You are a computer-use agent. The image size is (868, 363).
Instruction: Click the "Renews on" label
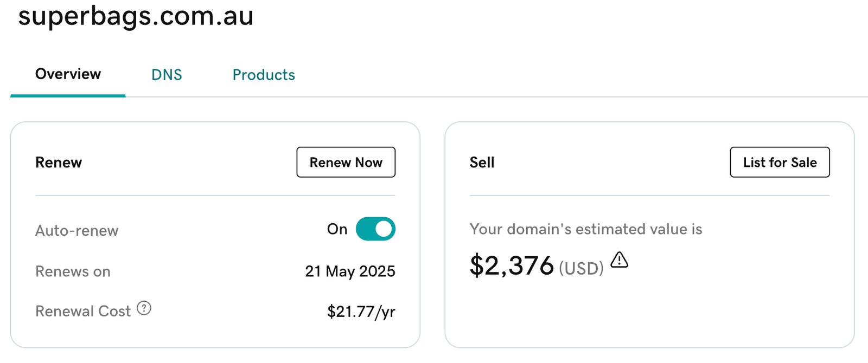pos(73,271)
